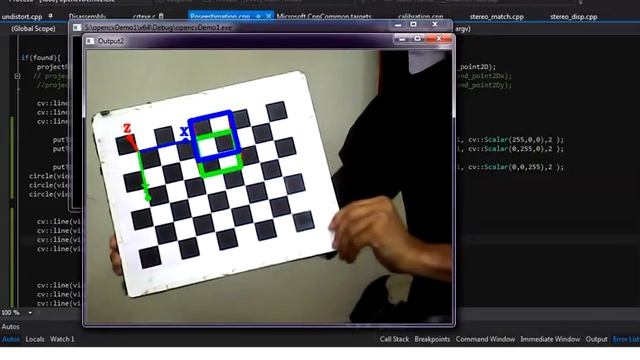640x360 pixels.
Task: Switch to the Locals tab
Action: [35, 339]
